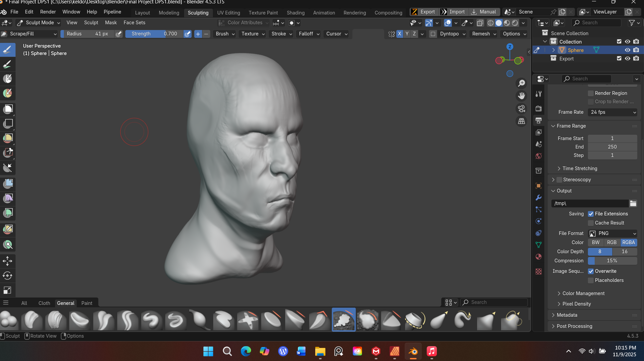Select the Rotate transform tool in left toolbar
Image resolution: width=644 pixels, height=361 pixels.
[x=8, y=276]
